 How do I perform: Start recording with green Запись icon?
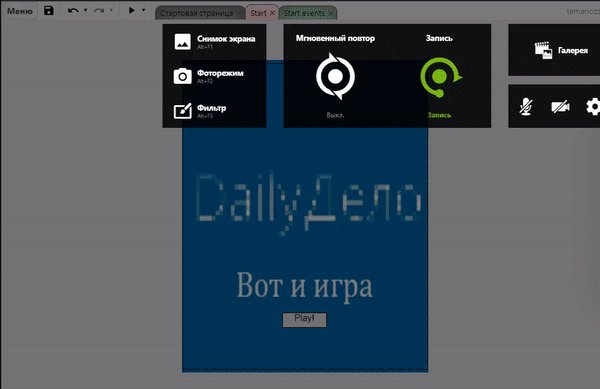coord(440,77)
